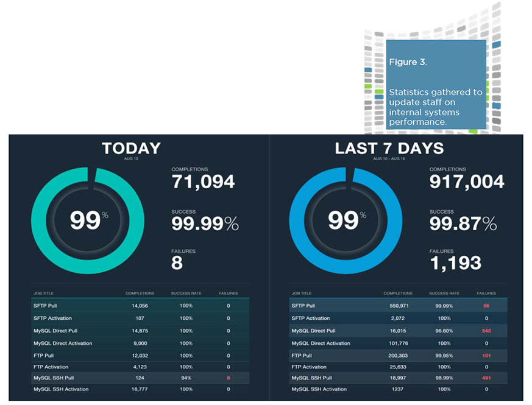
Task: Select the blue 99% donut chart
Action: tap(346, 220)
